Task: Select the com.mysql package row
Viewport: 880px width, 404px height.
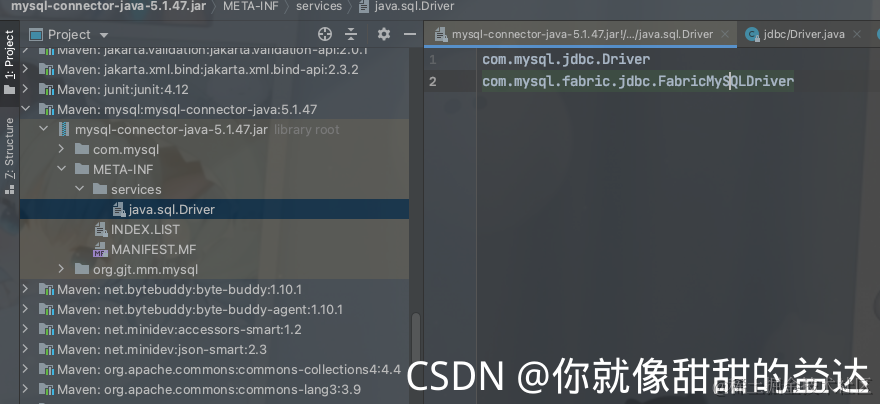Action: pyautogui.click(x=214, y=149)
